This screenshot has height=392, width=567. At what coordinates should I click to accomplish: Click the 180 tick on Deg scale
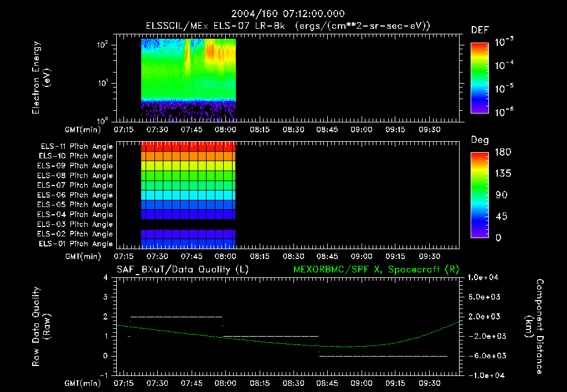coord(503,152)
